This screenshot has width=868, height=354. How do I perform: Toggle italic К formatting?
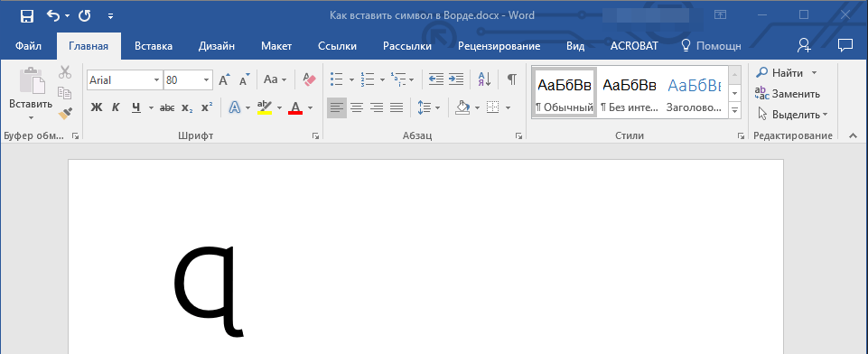pos(116,107)
